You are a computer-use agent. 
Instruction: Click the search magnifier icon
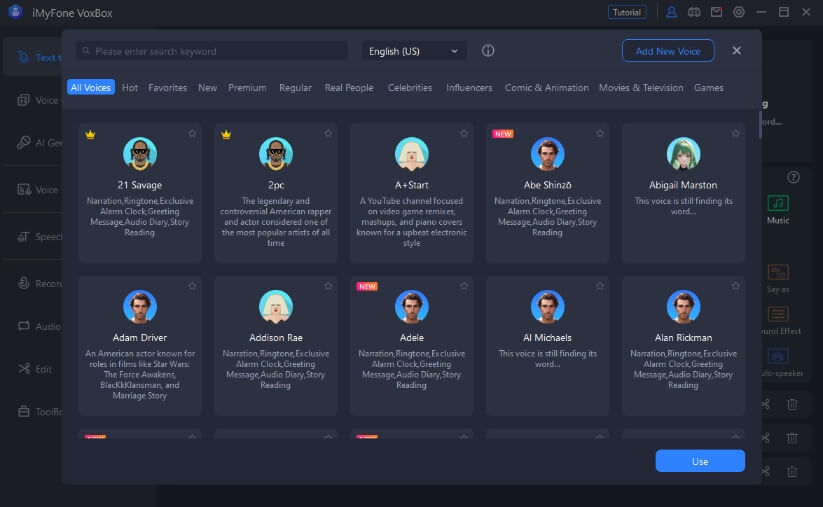[x=86, y=51]
